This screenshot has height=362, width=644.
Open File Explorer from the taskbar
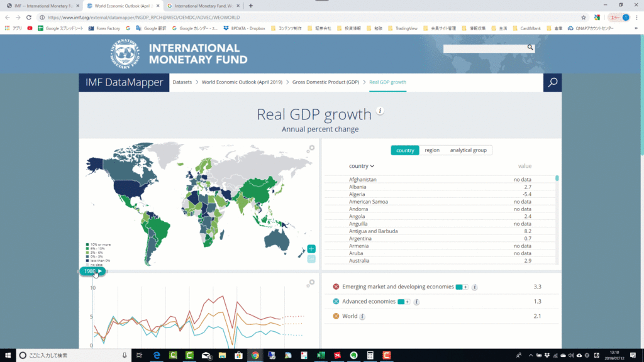222,355
